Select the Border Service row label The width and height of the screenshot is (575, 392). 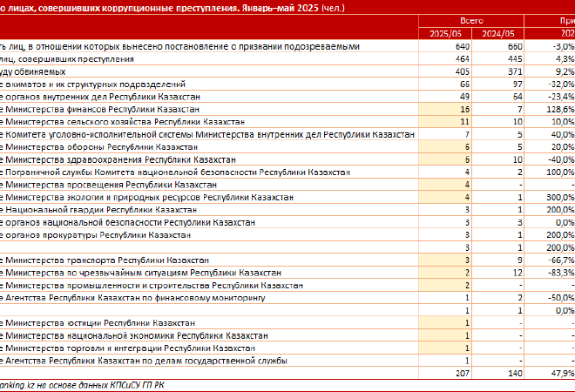click(x=175, y=172)
